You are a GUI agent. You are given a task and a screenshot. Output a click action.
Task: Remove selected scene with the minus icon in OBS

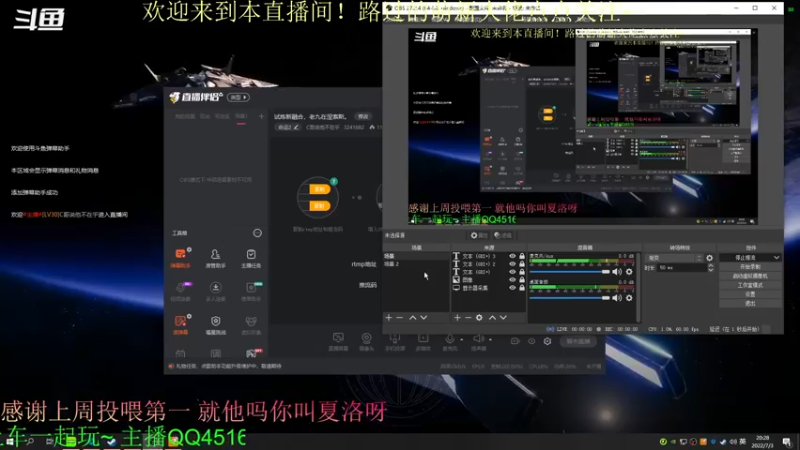click(x=400, y=318)
